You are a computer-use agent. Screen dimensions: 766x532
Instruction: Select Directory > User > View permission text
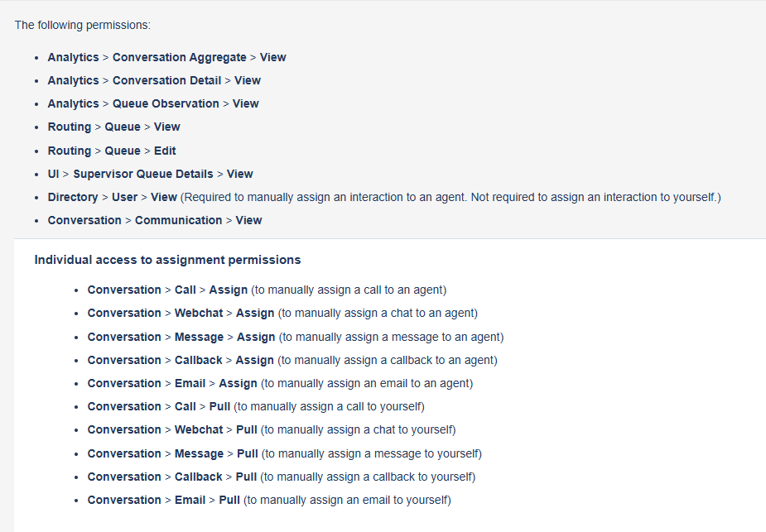(112, 197)
